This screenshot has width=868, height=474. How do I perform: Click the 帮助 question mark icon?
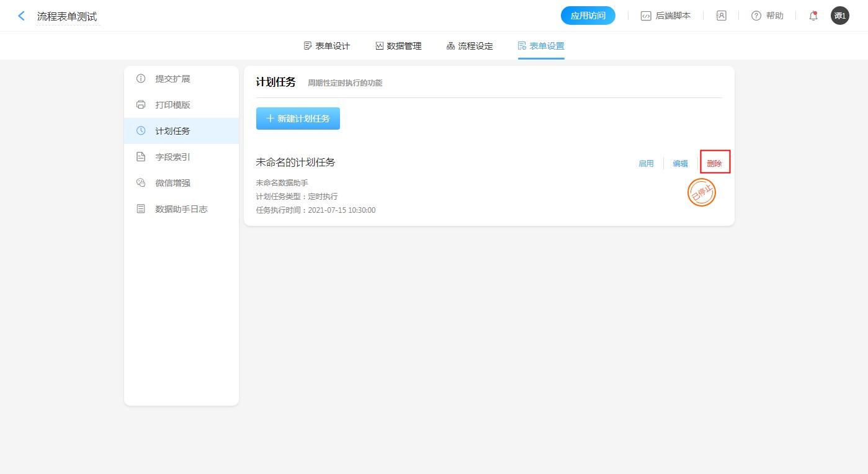(x=756, y=16)
